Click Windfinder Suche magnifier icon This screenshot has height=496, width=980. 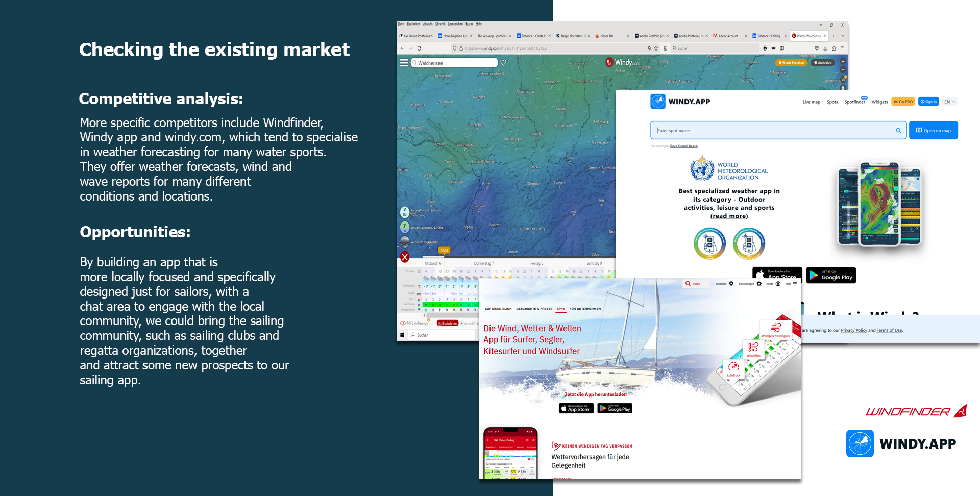[688, 284]
